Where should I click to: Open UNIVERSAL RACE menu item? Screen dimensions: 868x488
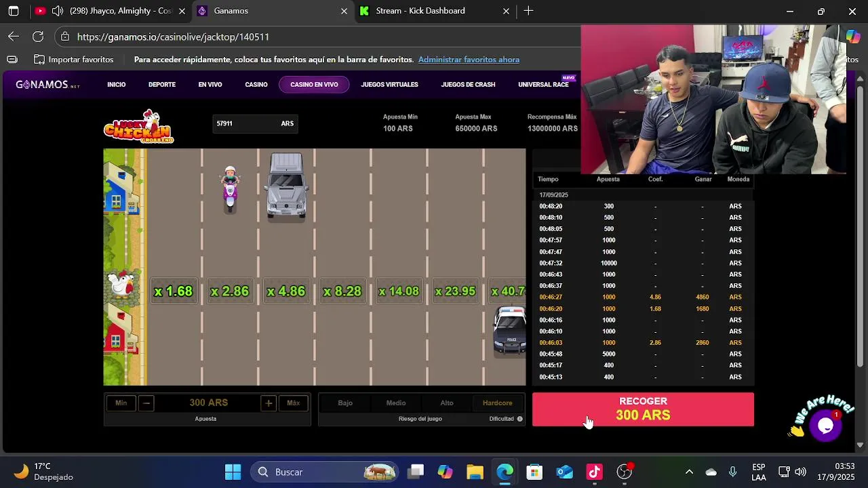click(543, 85)
